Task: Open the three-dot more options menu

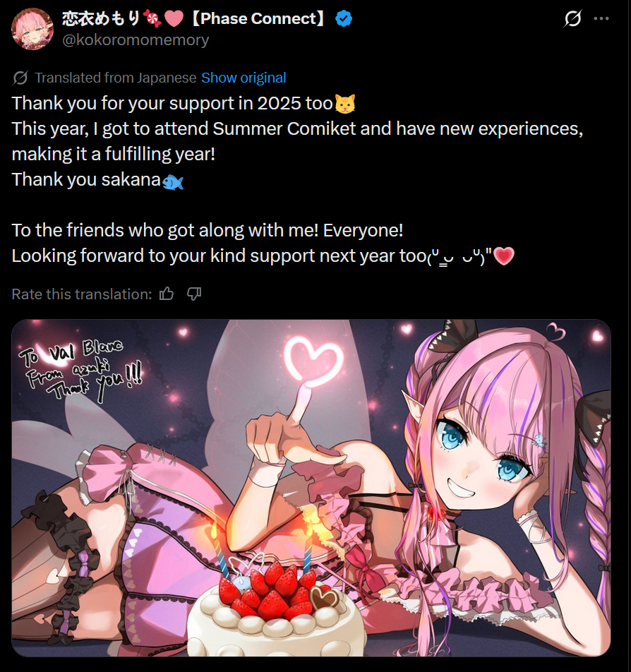Action: click(601, 18)
